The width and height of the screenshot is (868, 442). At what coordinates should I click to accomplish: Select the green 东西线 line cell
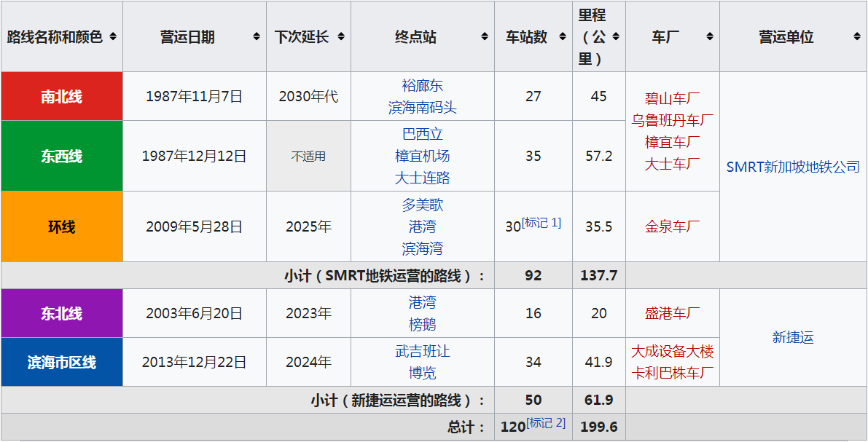[x=62, y=156]
